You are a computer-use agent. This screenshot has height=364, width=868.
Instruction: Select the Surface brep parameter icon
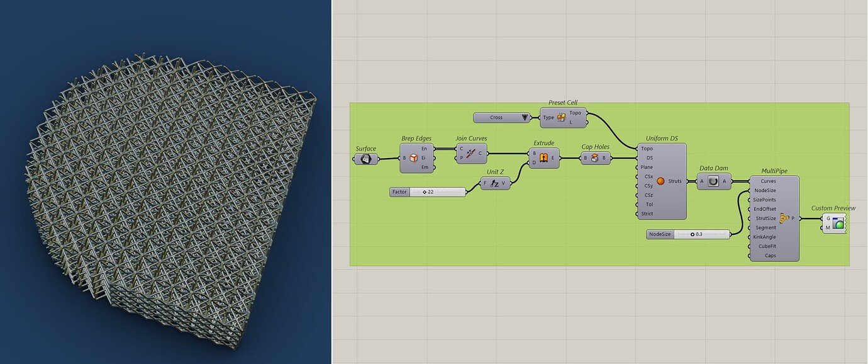(x=367, y=159)
